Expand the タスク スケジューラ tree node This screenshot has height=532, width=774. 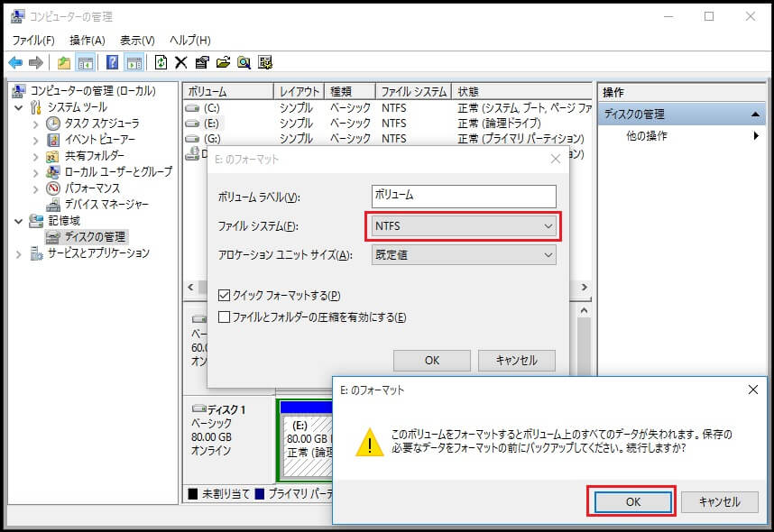coord(35,124)
